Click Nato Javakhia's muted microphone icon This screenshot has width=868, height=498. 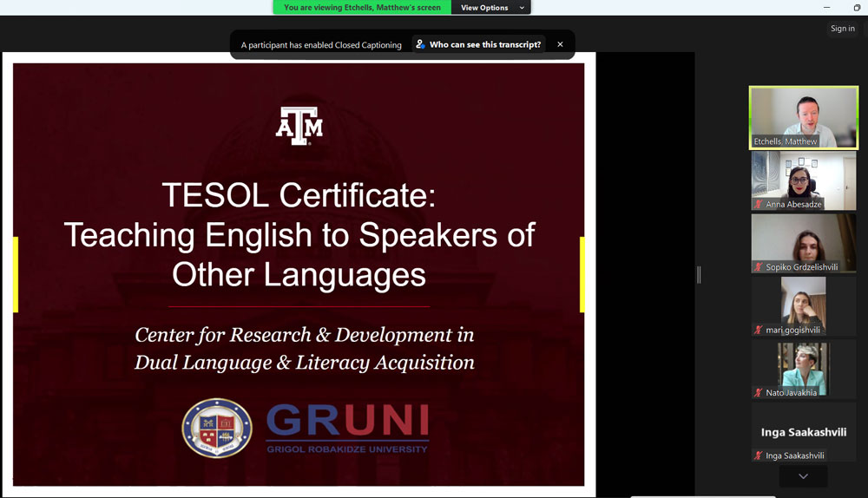pyautogui.click(x=758, y=392)
